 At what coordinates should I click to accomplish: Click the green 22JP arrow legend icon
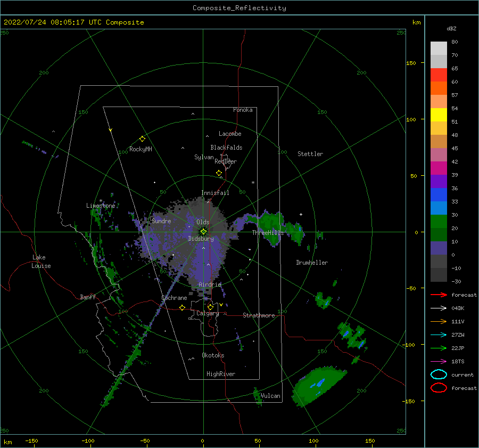coord(439,348)
